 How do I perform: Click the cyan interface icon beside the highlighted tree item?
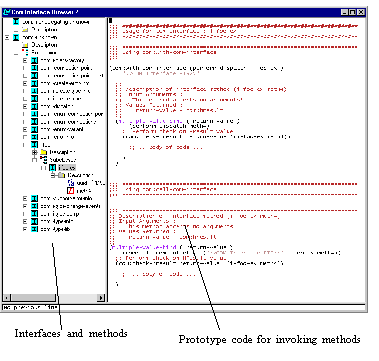[x=53, y=168]
